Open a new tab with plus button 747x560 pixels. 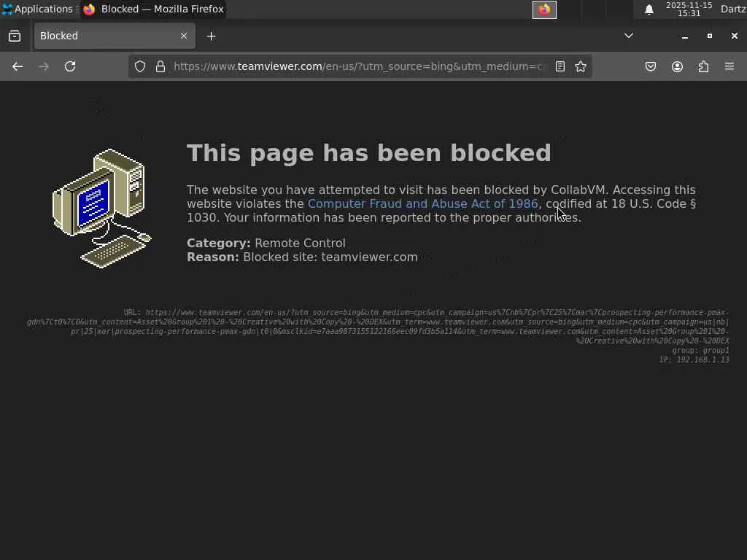click(211, 36)
